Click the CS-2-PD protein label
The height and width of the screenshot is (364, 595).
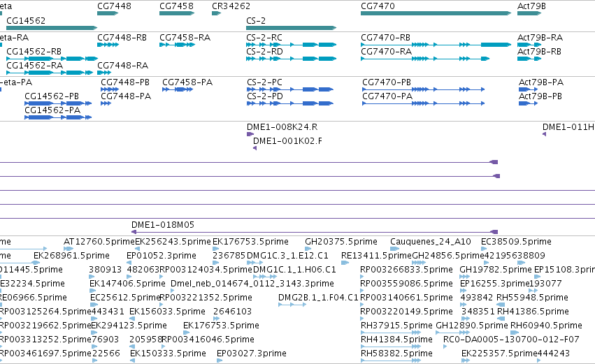tap(265, 96)
